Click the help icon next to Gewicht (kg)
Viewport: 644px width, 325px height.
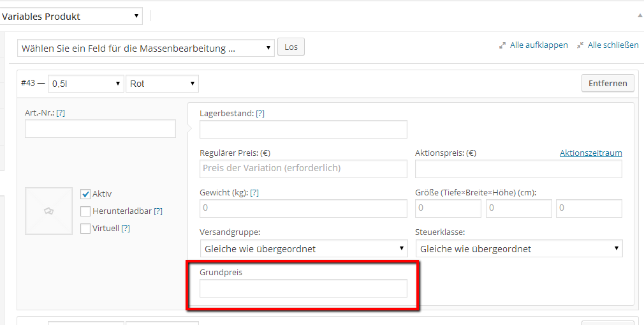254,192
